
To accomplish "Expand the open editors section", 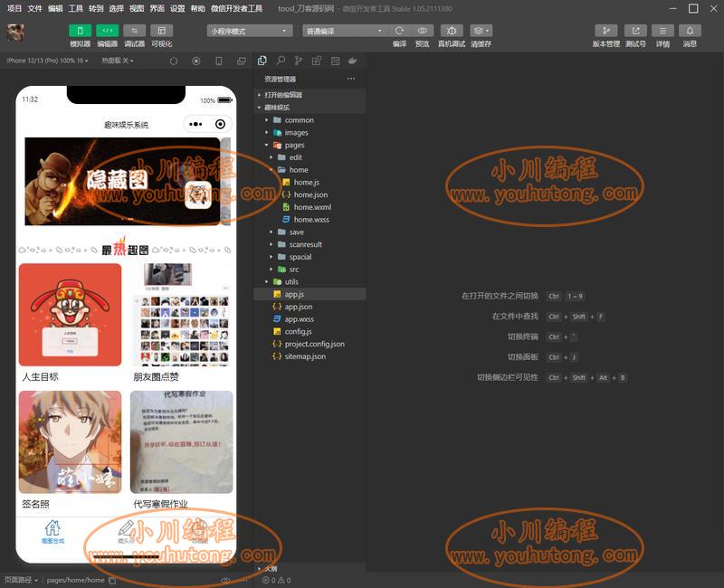I will click(310, 95).
